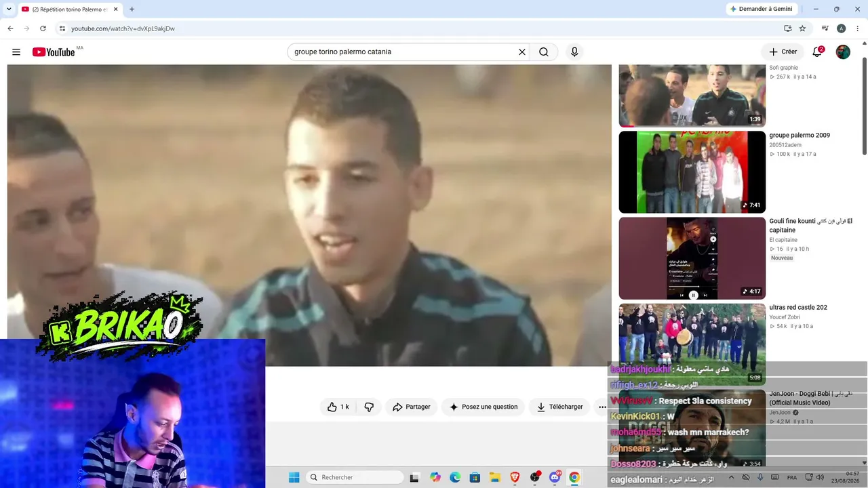Launch Copilot from the taskbar
Screen dimensions: 868x488
[435, 477]
